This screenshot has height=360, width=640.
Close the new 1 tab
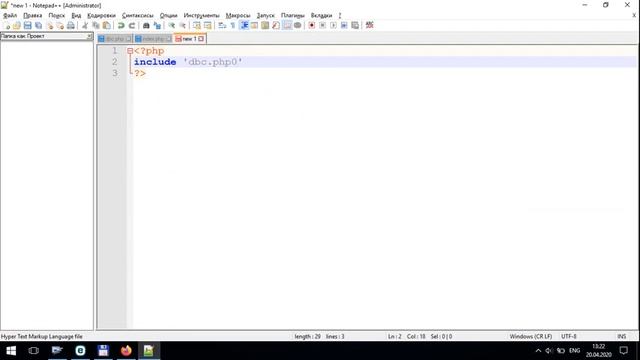pos(201,39)
